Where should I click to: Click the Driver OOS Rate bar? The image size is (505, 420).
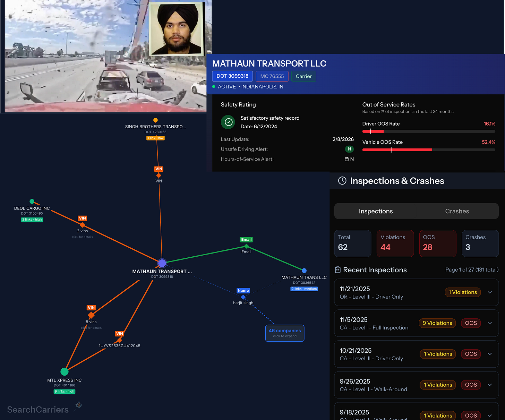click(429, 131)
